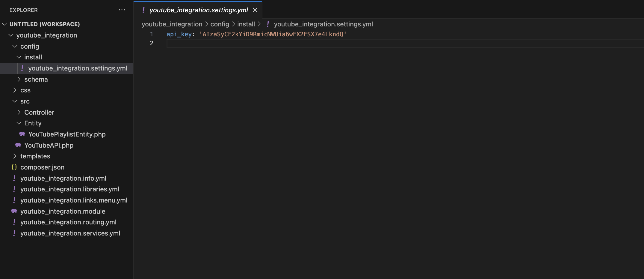This screenshot has width=644, height=279.
Task: Click the install breadcrumb in the breadcrumb bar
Action: pyautogui.click(x=246, y=24)
